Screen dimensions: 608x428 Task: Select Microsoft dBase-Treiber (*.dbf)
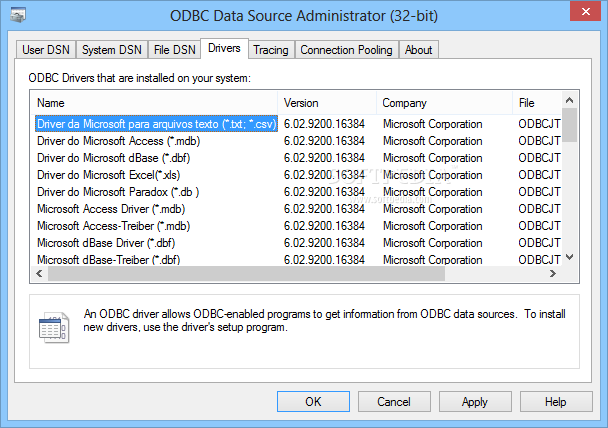point(109,260)
